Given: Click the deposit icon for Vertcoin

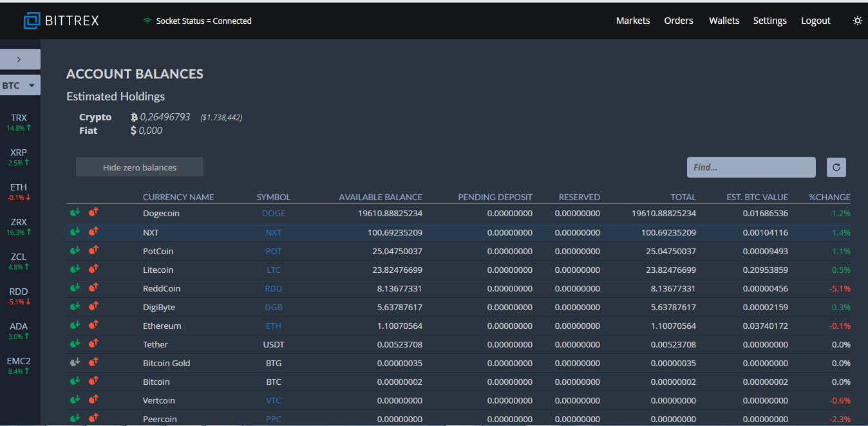Looking at the screenshot, I should coord(75,399).
